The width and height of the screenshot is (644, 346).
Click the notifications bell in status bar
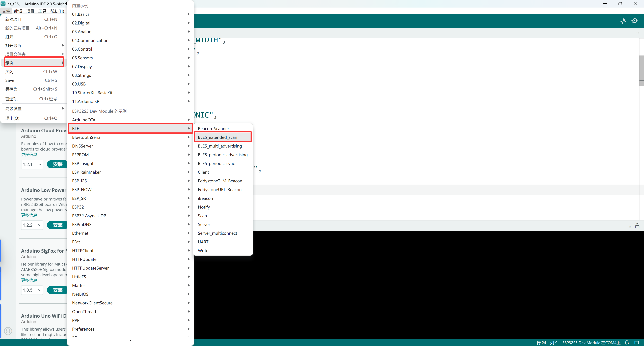click(627, 342)
